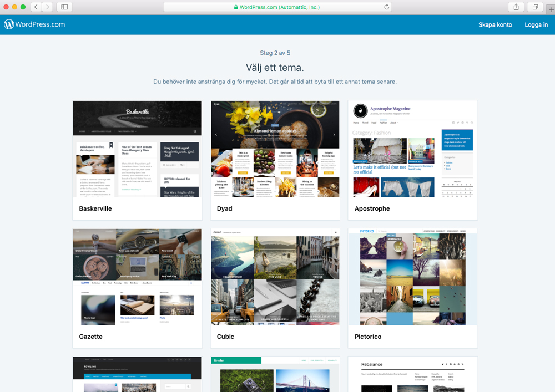Open the Safari share button
The height and width of the screenshot is (392, 555).
click(x=516, y=7)
